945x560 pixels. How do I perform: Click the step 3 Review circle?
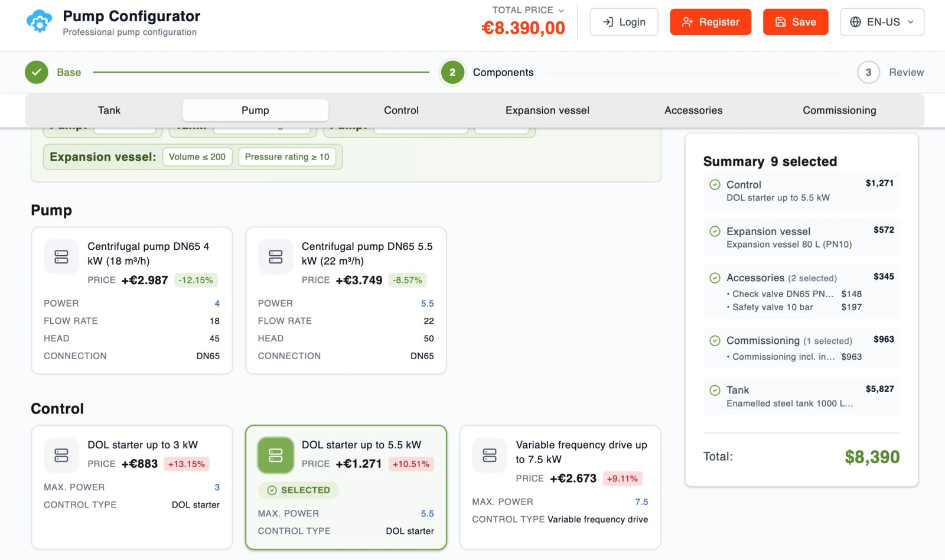click(868, 72)
